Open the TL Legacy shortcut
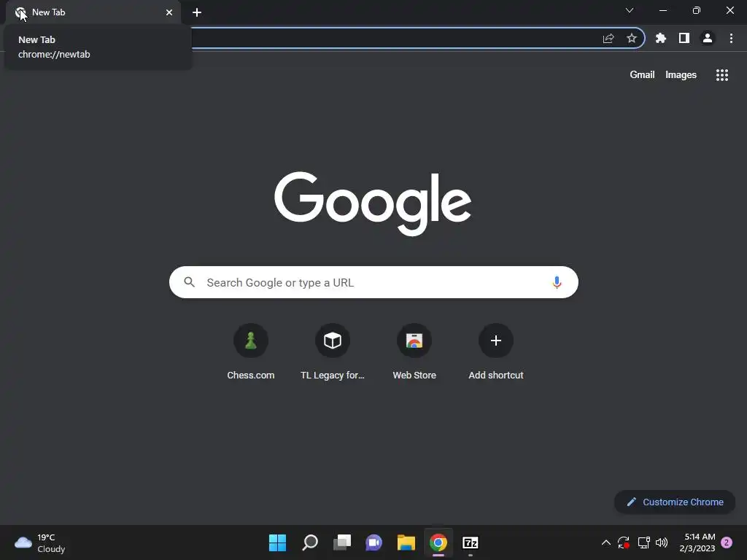 coord(333,352)
